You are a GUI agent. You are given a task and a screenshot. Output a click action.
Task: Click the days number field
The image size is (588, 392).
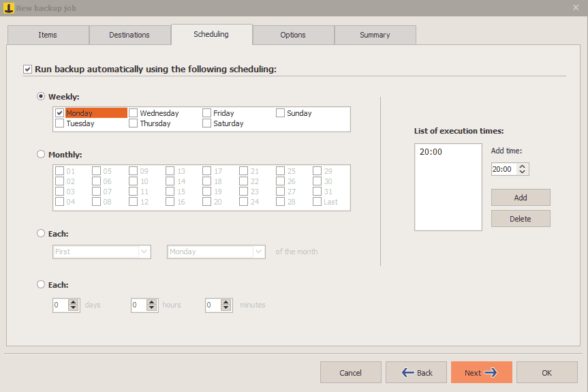(x=61, y=305)
